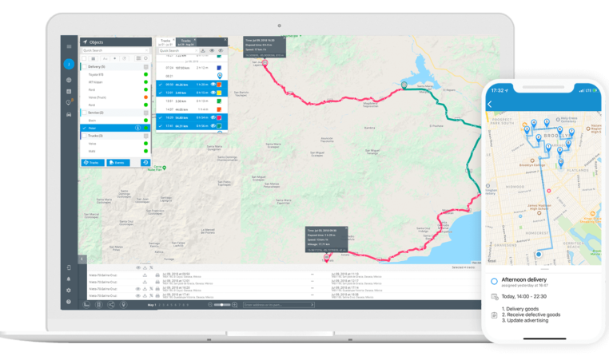Open notifications bell in sidebar
The height and width of the screenshot is (364, 609).
tap(69, 279)
